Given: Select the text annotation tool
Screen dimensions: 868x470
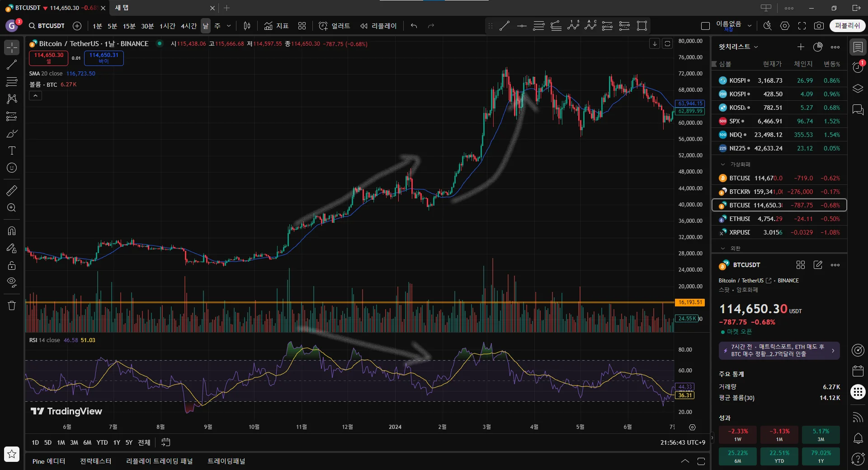Looking at the screenshot, I should click(12, 150).
